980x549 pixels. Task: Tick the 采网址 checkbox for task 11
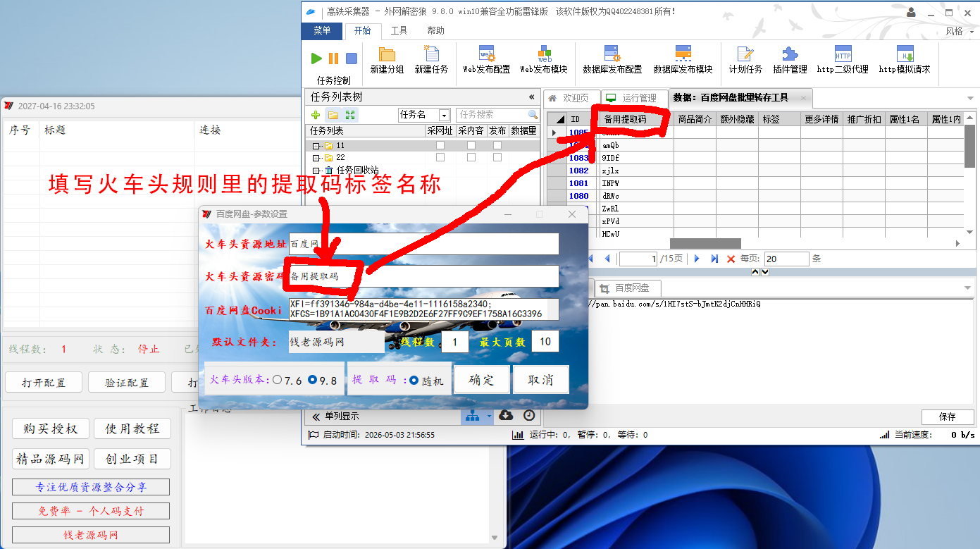coord(440,145)
